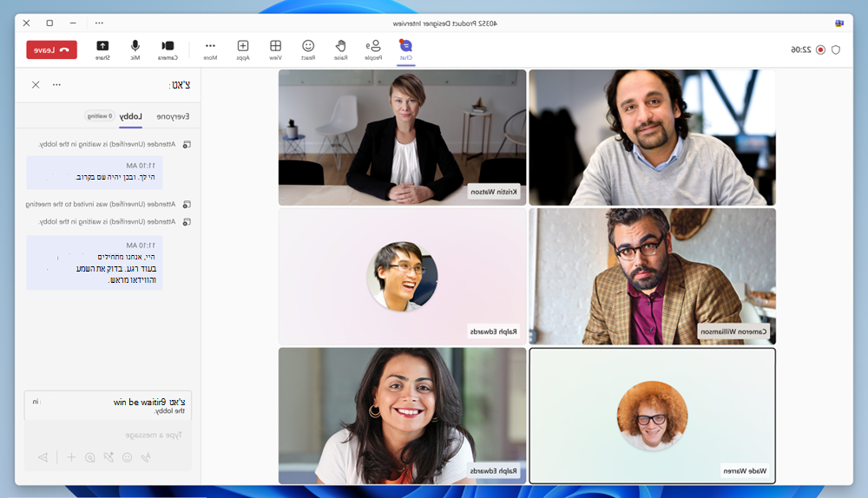
Task: Click the 22:06 meeting timer
Action: tap(801, 49)
